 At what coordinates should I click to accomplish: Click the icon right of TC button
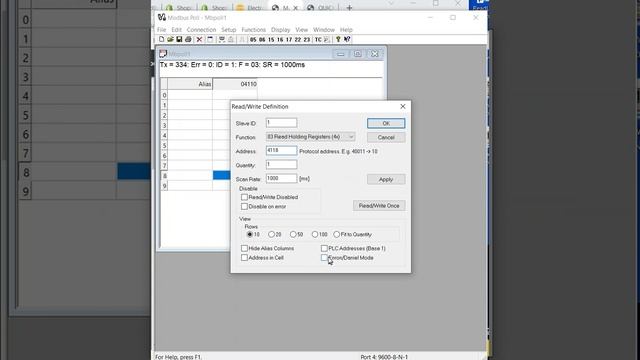327,40
